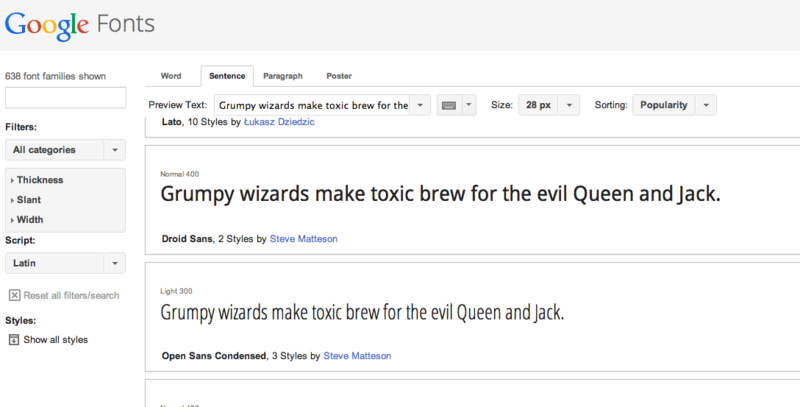The height and width of the screenshot is (407, 800).
Task: Open the Paragraph tab
Action: [x=283, y=76]
